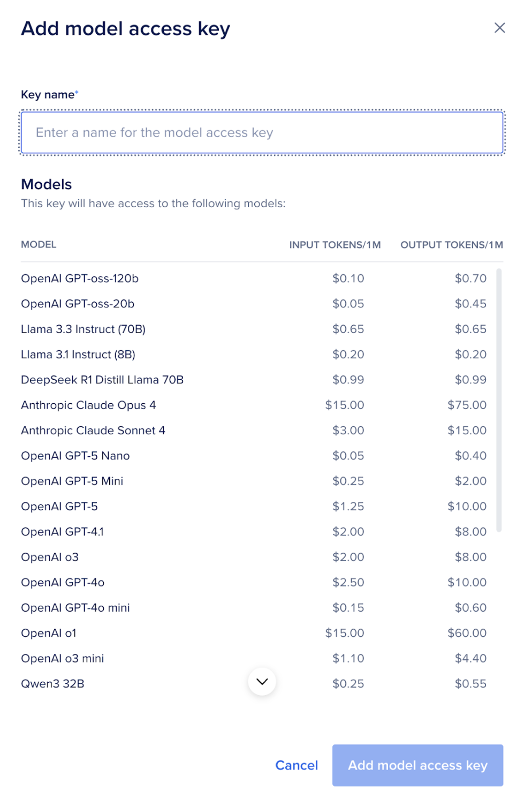Click the OpenAI o3 mini row
Screen dimensions: 532x799
click(x=63, y=659)
